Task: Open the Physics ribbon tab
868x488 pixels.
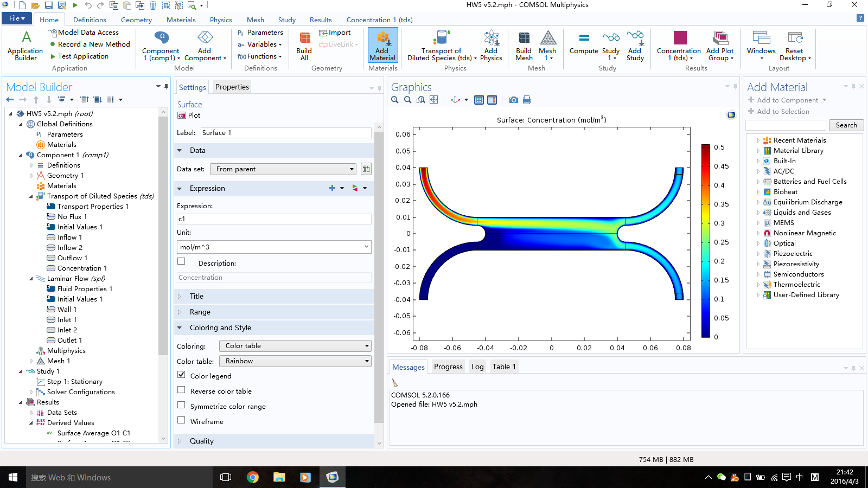Action: [221, 20]
